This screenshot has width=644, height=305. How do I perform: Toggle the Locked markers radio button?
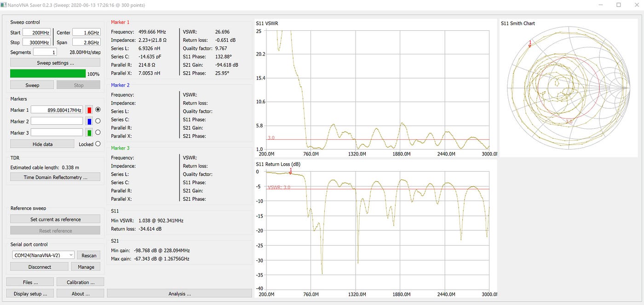tap(98, 144)
